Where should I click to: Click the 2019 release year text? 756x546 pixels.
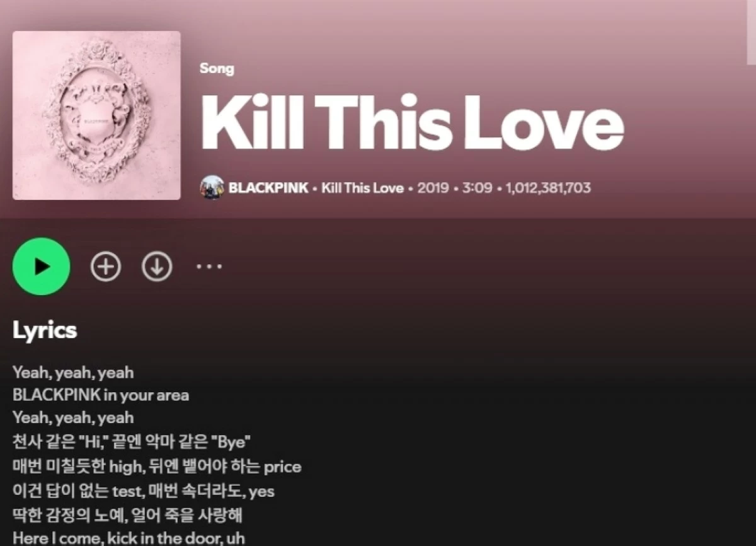pyautogui.click(x=433, y=188)
